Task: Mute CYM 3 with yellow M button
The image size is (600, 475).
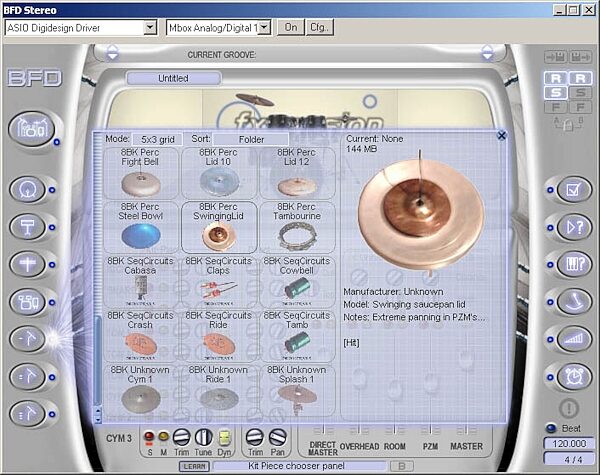Action: click(163, 437)
